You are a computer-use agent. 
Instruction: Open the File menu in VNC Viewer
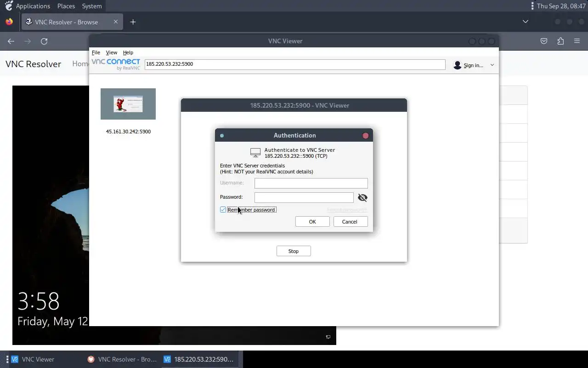point(96,52)
